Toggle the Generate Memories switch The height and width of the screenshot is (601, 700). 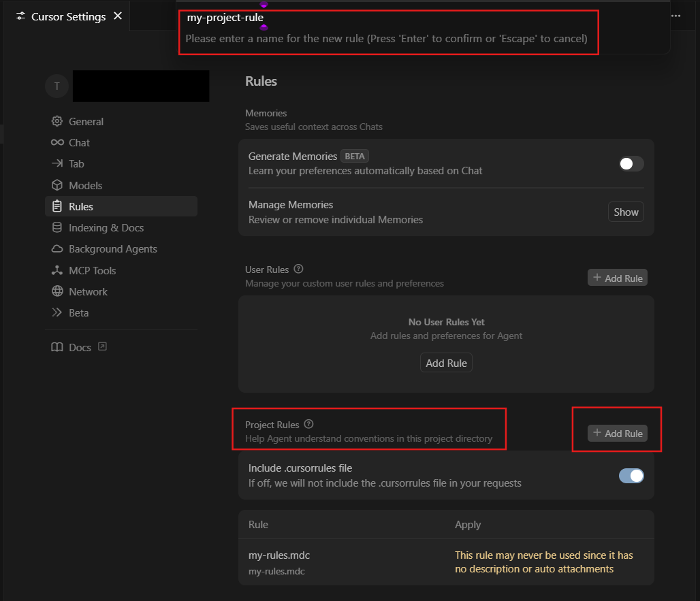coord(631,164)
